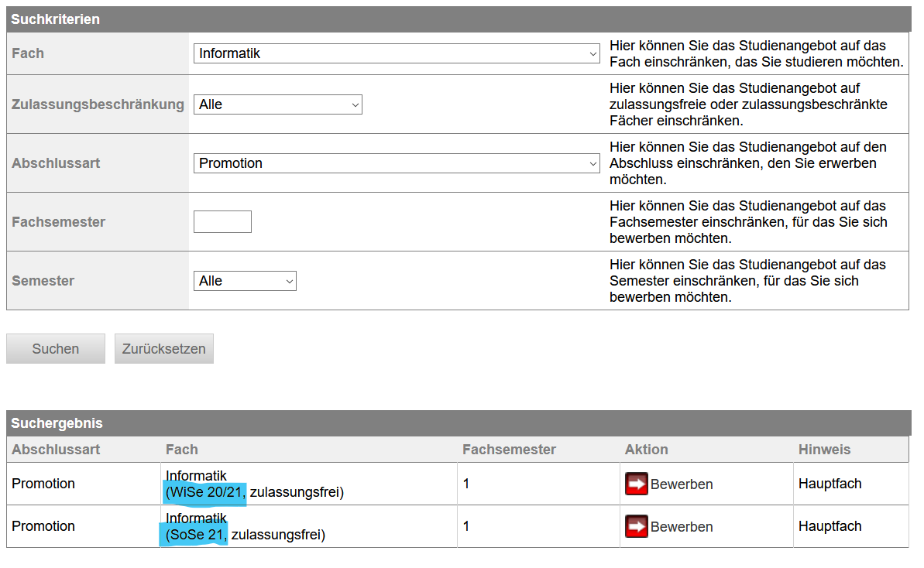The image size is (924, 568).
Task: Click the Fach column header in Suchergebnis
Action: pos(181,450)
